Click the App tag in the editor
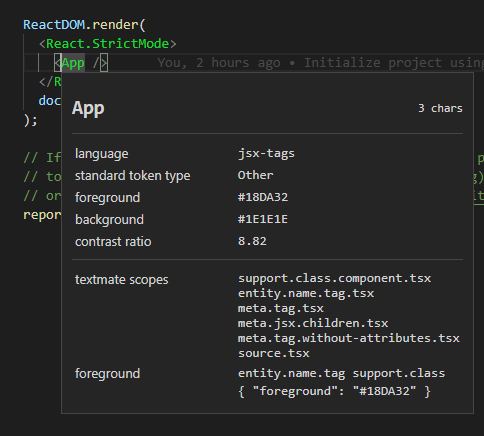The image size is (484, 436). point(73,63)
